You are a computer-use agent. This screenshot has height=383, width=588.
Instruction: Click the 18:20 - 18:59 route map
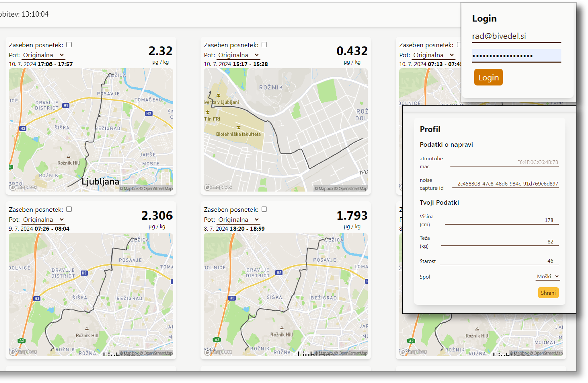286,294
